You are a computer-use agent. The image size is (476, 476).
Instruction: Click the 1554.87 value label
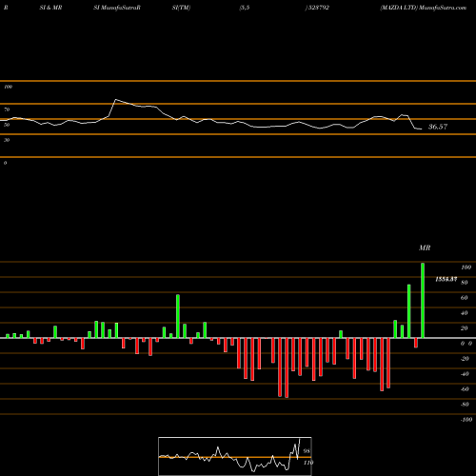tap(446, 279)
